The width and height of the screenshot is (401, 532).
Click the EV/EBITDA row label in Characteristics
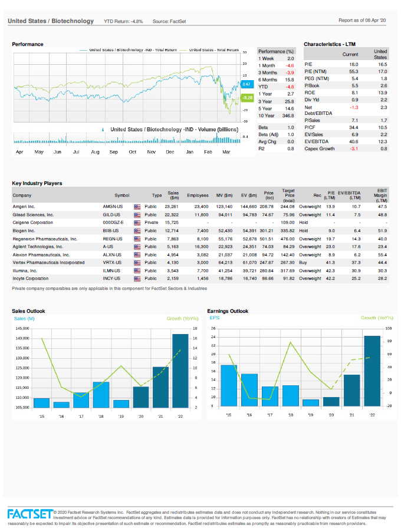315,141
